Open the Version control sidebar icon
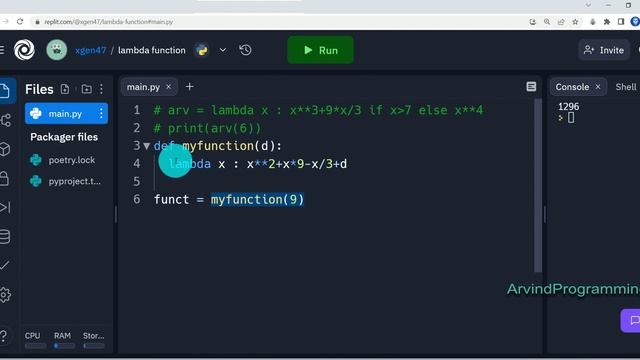Screen dimensions: 640x360 (x=6, y=120)
